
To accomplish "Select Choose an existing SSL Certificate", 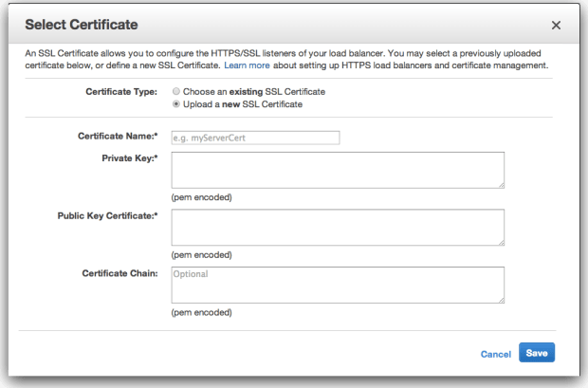I will tap(175, 91).
